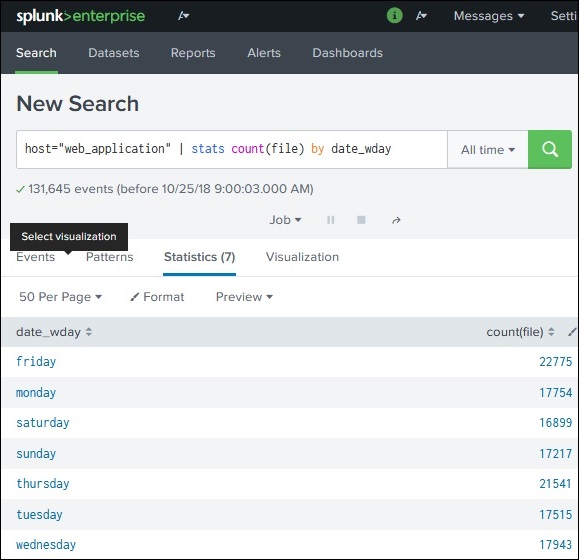Click the Format button
Viewport: 579px width, 560px height.
pyautogui.click(x=157, y=297)
